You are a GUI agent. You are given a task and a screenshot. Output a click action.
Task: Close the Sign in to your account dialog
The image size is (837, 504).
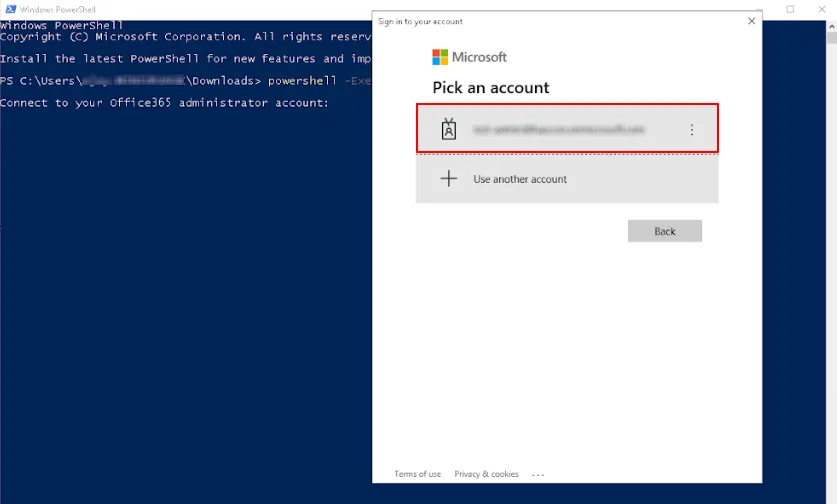pos(751,21)
